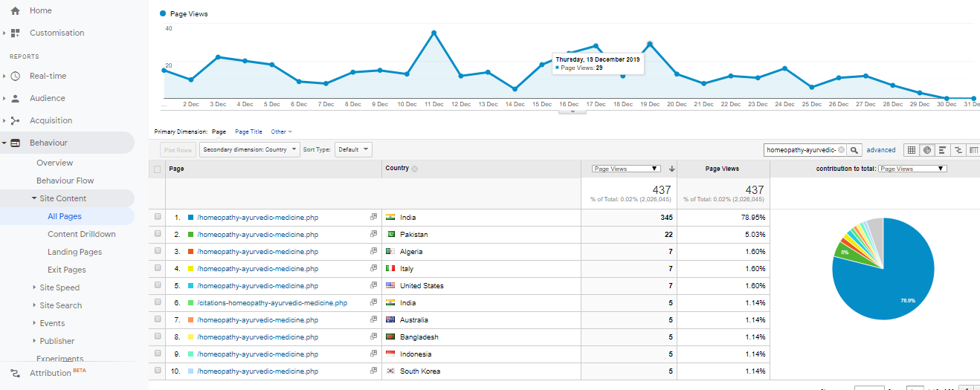Open the Sort Type Default dropdown
The width and height of the screenshot is (980, 390).
(x=353, y=149)
